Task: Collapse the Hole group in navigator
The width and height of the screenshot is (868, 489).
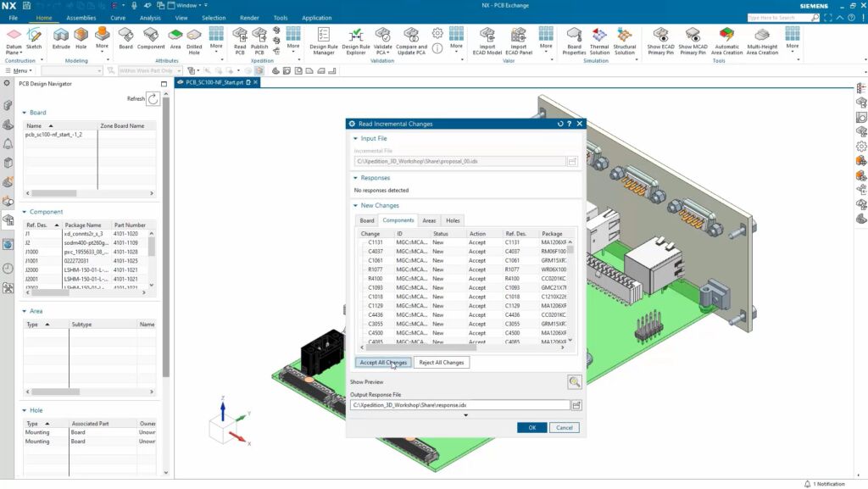Action: [x=25, y=410]
